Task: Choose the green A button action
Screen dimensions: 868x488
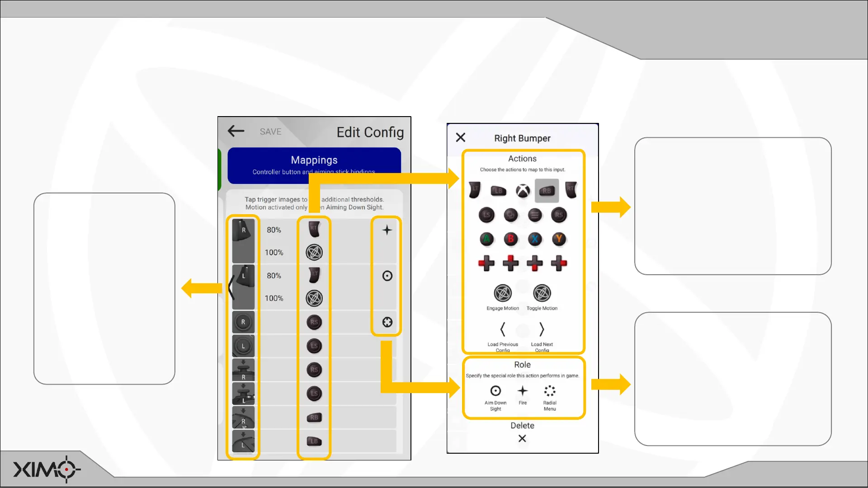Action: click(x=486, y=239)
